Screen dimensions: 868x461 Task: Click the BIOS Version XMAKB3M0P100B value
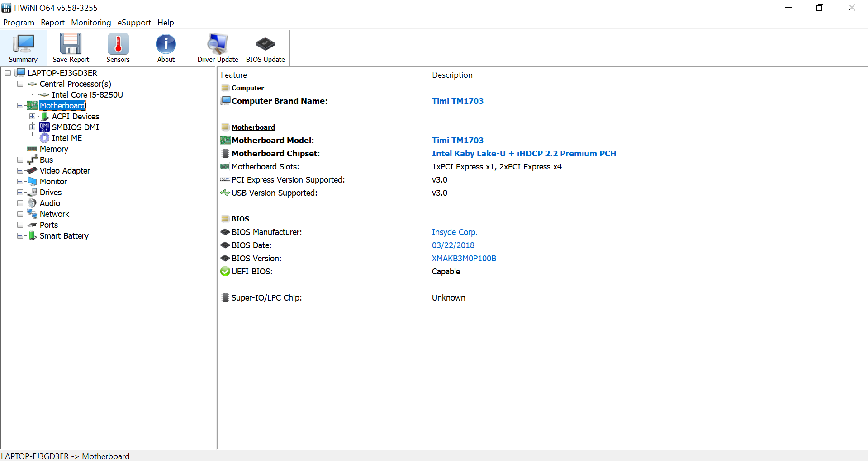[464, 259]
